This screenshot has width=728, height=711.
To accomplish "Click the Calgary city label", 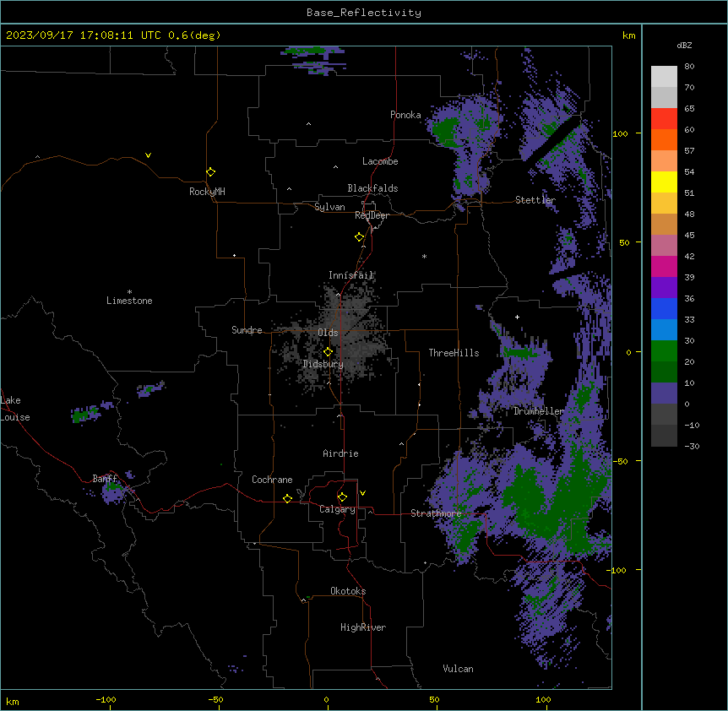I will tap(337, 509).
